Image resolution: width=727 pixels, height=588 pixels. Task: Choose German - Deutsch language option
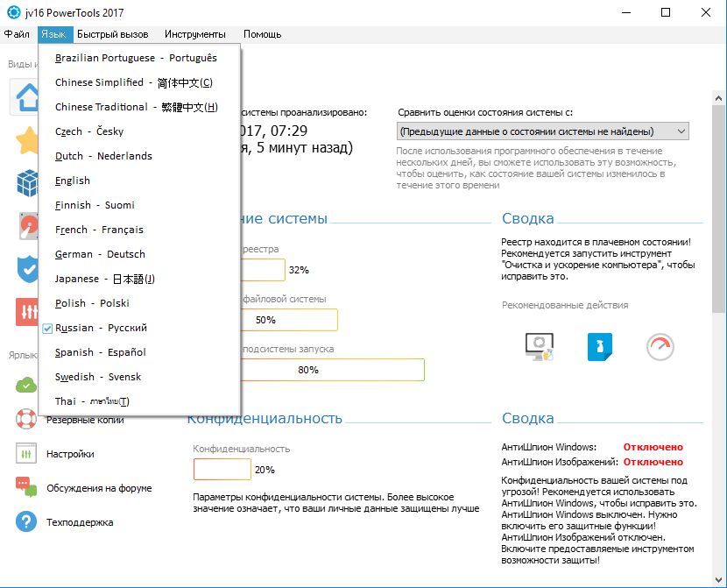100,254
